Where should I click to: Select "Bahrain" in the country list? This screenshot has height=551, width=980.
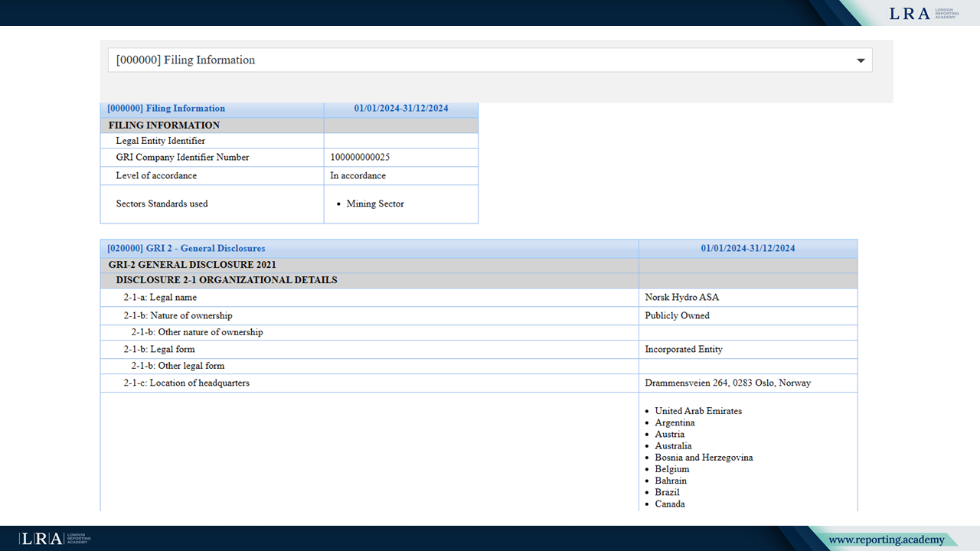pos(671,481)
